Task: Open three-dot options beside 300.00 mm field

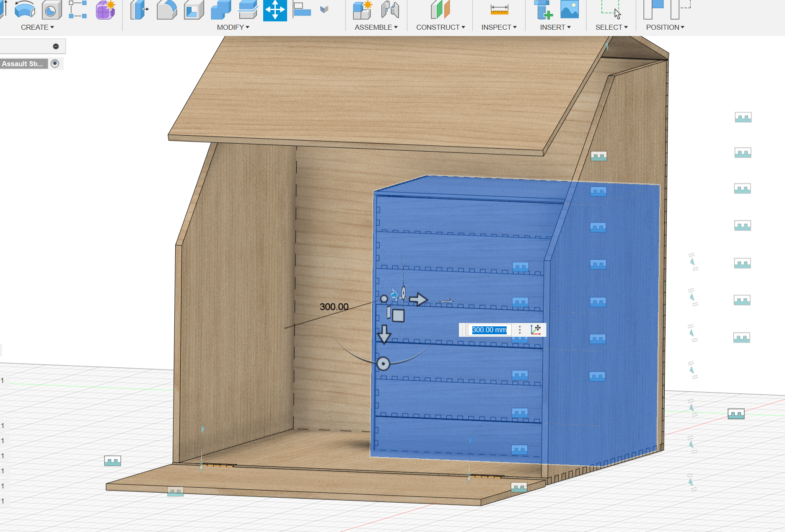Action: tap(520, 330)
